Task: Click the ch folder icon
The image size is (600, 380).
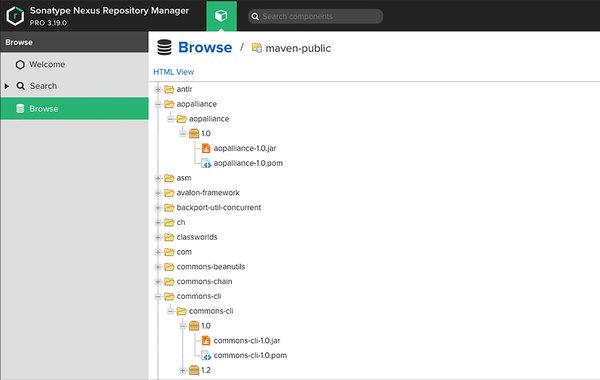Action: coord(169,222)
